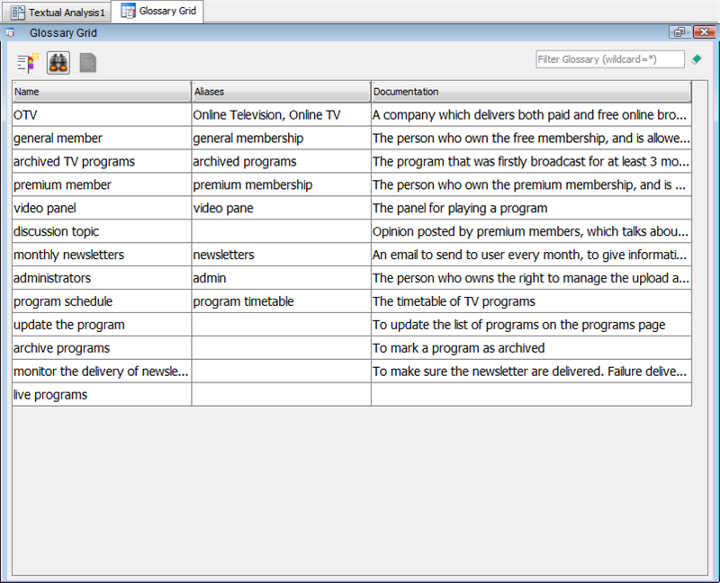Click the new glossary term icon
720x583 pixels.
tap(28, 63)
